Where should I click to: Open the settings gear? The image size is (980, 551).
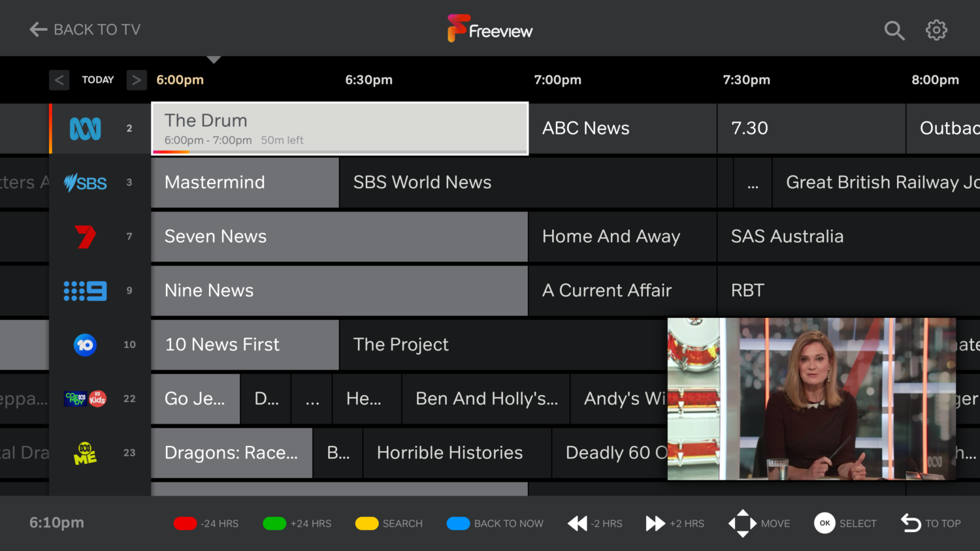[x=936, y=30]
